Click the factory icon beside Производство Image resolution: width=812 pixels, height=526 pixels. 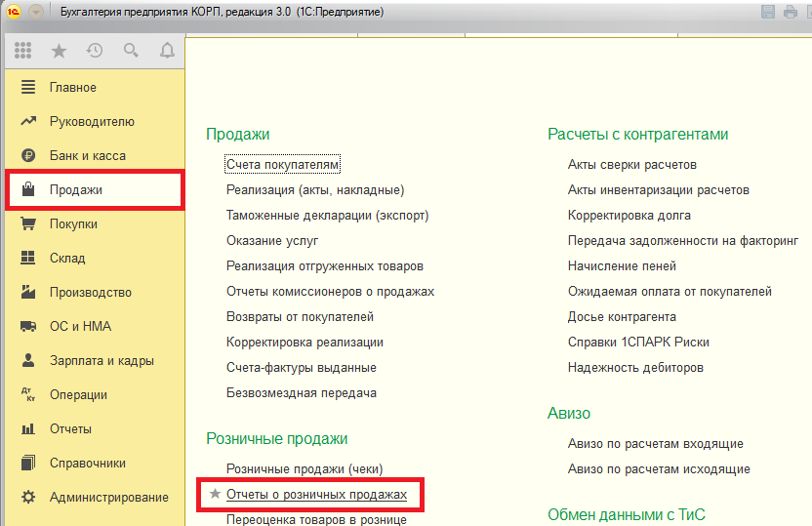click(28, 292)
